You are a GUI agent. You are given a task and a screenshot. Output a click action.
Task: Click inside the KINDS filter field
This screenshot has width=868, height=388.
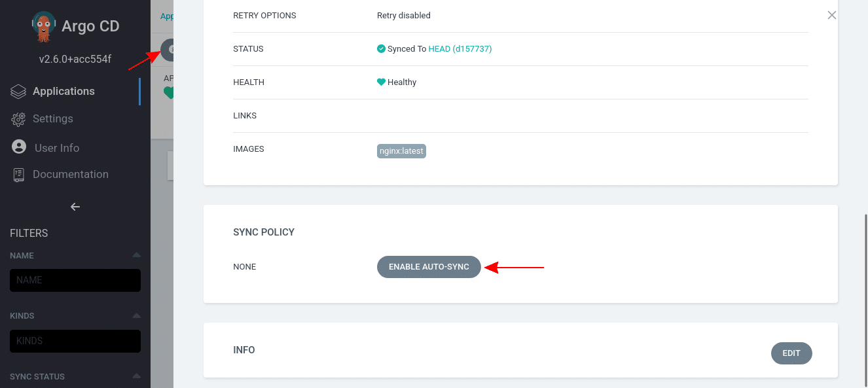75,341
